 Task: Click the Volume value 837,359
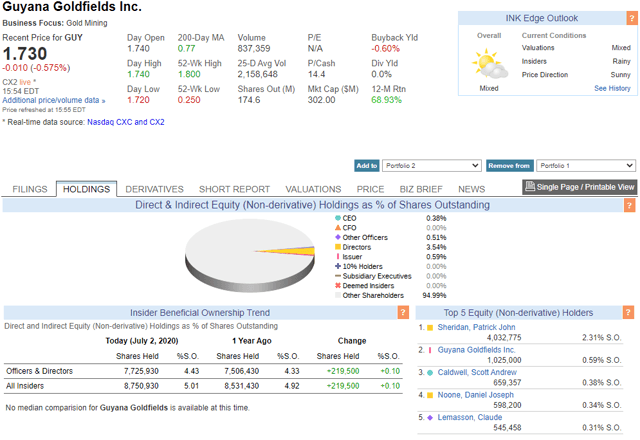pos(254,49)
